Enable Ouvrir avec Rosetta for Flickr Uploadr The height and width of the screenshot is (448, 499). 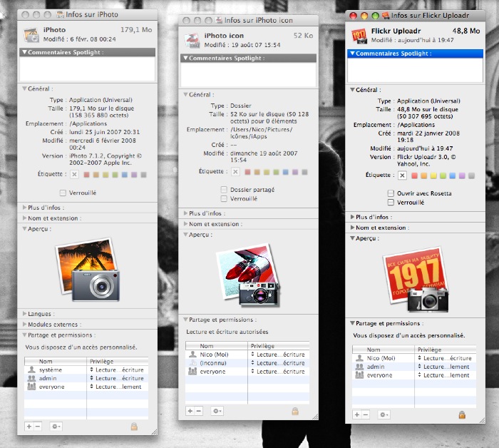(x=391, y=193)
